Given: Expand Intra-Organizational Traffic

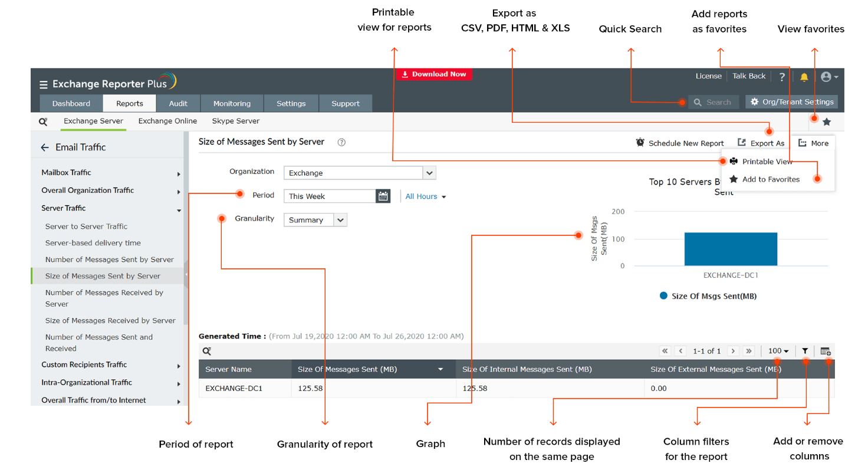Looking at the screenshot, I should tap(110, 383).
